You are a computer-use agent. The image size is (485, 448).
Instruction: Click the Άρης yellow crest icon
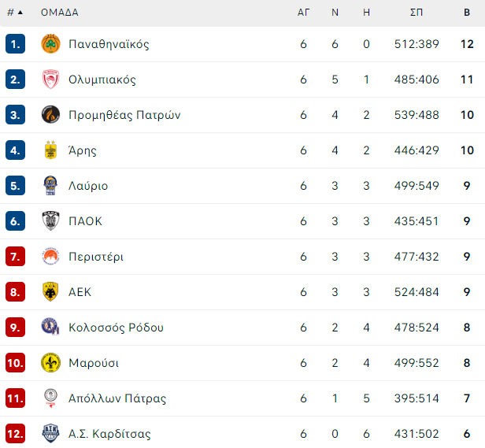click(50, 150)
